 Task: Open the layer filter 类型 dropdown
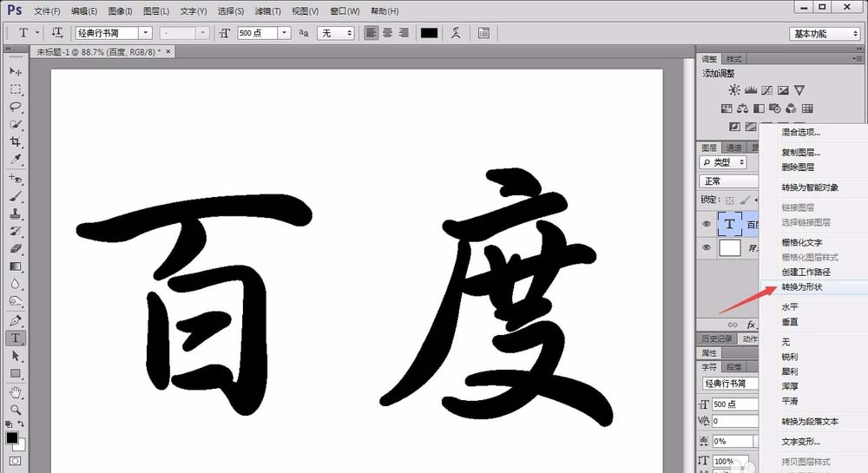[x=723, y=162]
